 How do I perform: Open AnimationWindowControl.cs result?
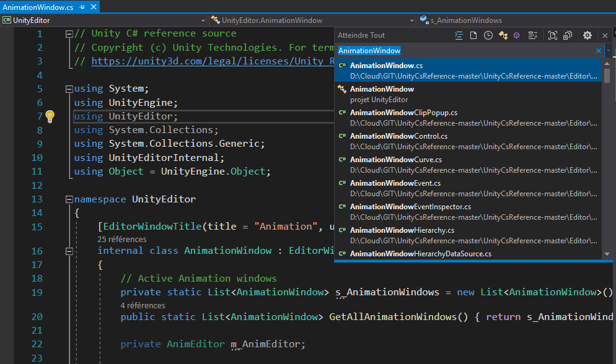click(468, 141)
